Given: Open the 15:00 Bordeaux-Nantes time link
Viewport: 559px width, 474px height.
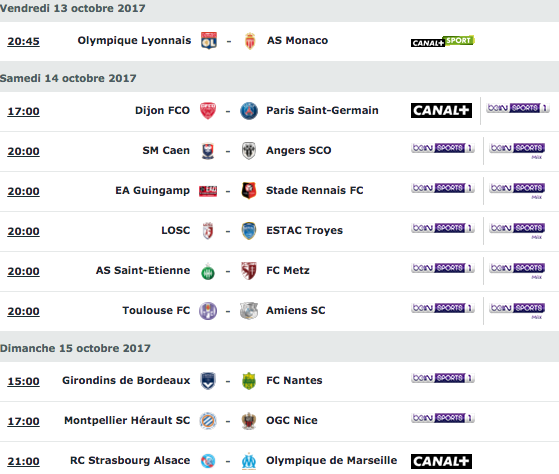Looking at the screenshot, I should 24,381.
